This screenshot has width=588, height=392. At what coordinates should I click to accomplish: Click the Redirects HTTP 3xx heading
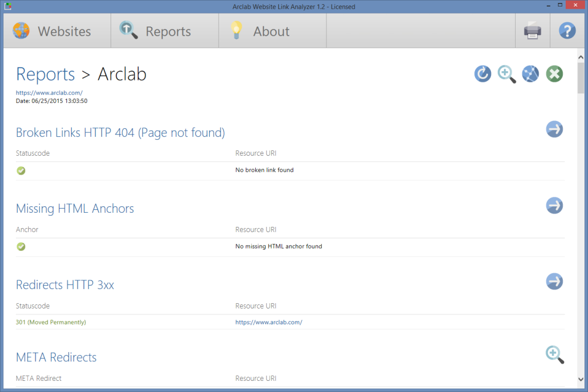[65, 285]
